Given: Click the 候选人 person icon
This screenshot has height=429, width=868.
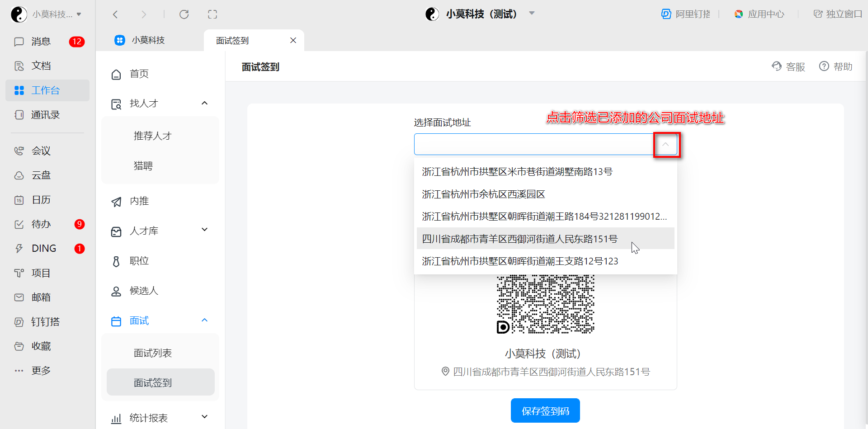Looking at the screenshot, I should point(116,291).
